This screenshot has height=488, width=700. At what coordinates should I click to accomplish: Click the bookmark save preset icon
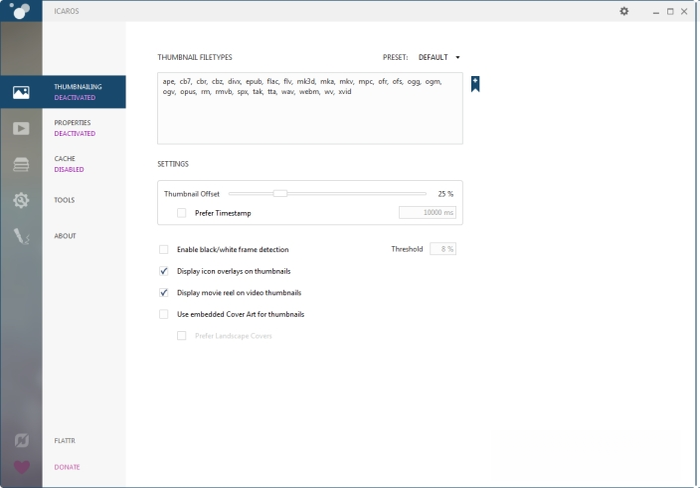[475, 84]
